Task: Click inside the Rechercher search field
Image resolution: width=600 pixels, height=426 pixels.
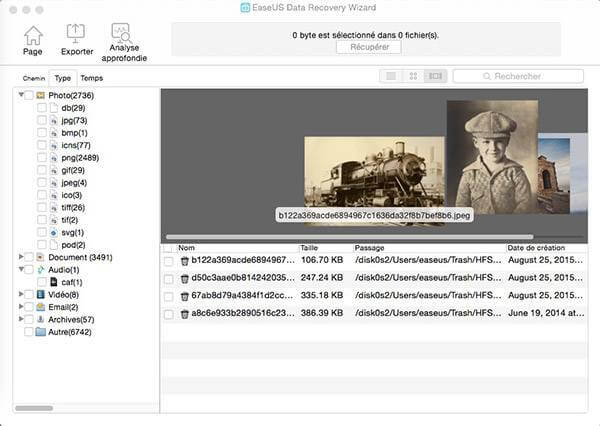Action: [x=518, y=76]
